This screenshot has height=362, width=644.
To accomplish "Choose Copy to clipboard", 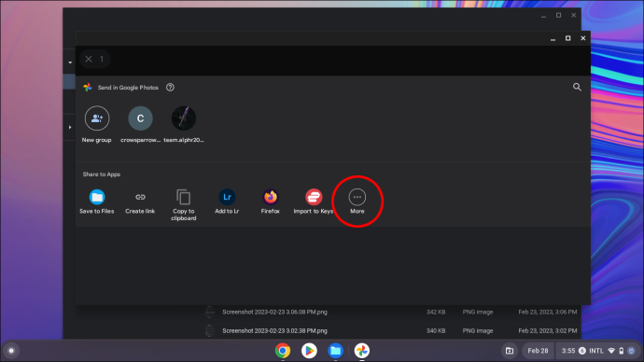I will coord(183,205).
